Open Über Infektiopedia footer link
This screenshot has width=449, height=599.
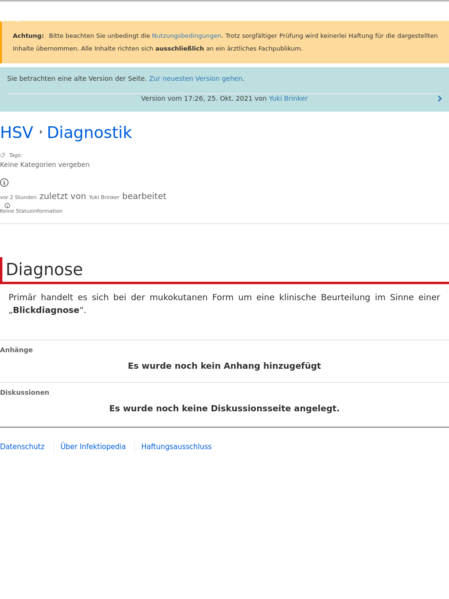tap(93, 447)
